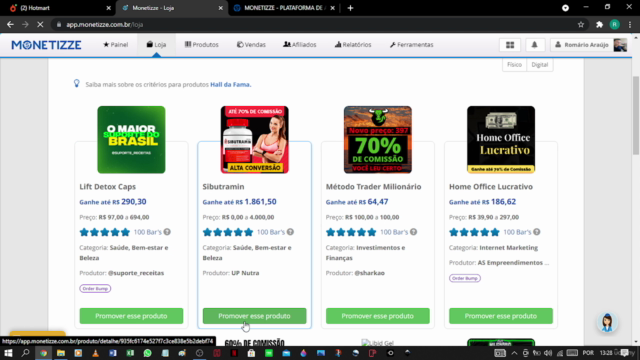Go back in the browser
The image size is (640, 360).
pyautogui.click(x=10, y=24)
